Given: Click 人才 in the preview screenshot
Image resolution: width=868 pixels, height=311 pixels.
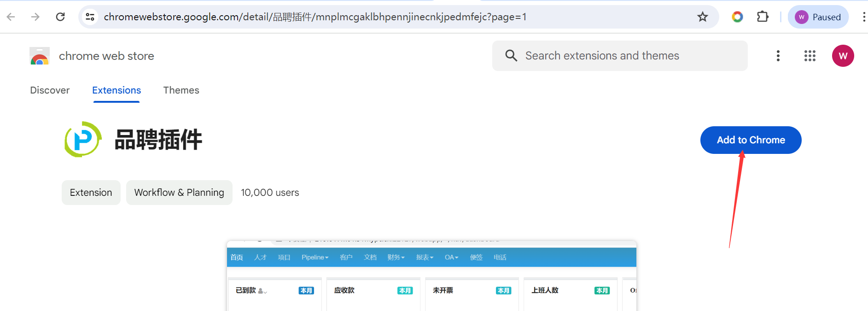Looking at the screenshot, I should point(260,258).
